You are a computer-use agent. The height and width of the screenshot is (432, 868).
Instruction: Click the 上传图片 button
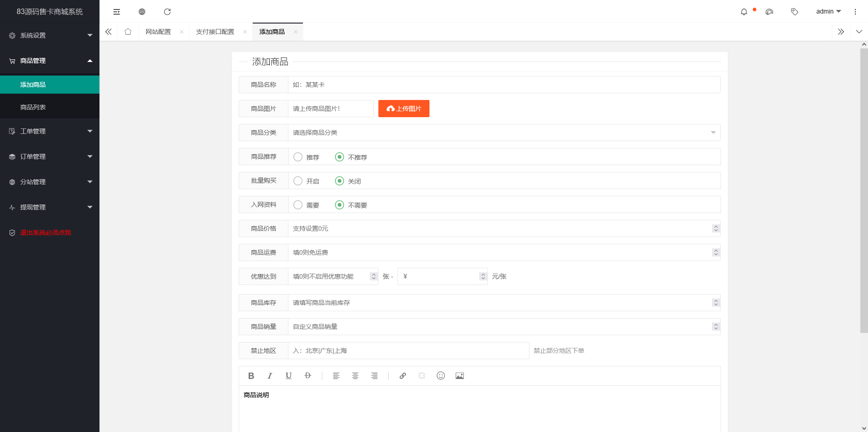click(404, 109)
